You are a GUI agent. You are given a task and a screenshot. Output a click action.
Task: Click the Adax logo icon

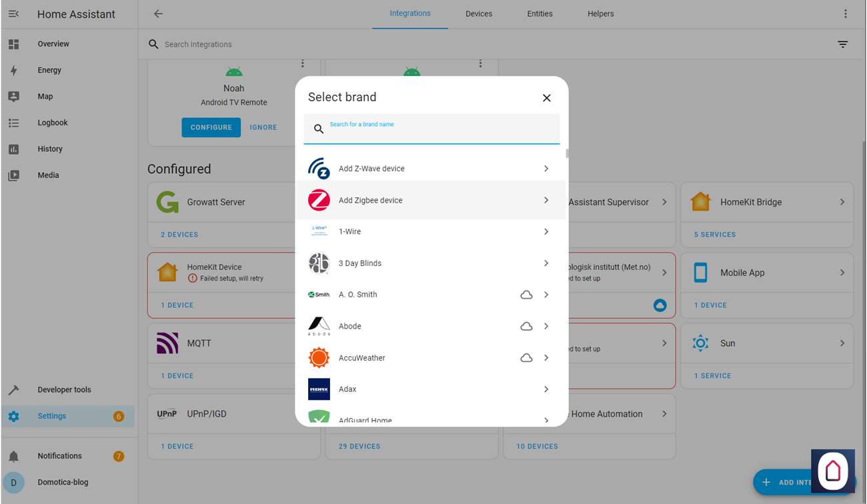(319, 389)
